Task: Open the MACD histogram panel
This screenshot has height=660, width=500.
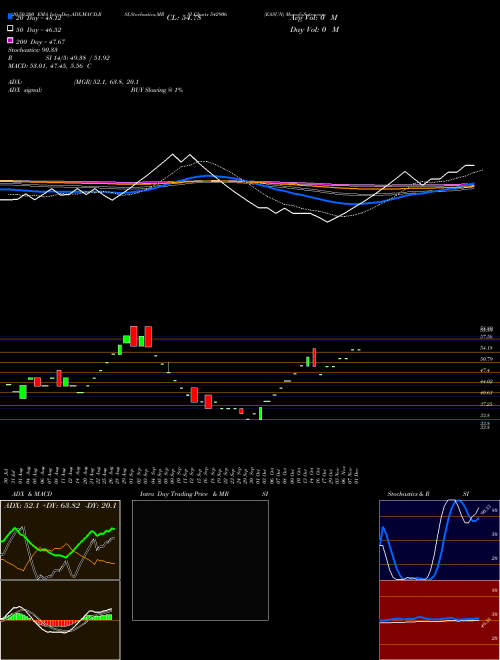Action: (x=60, y=620)
